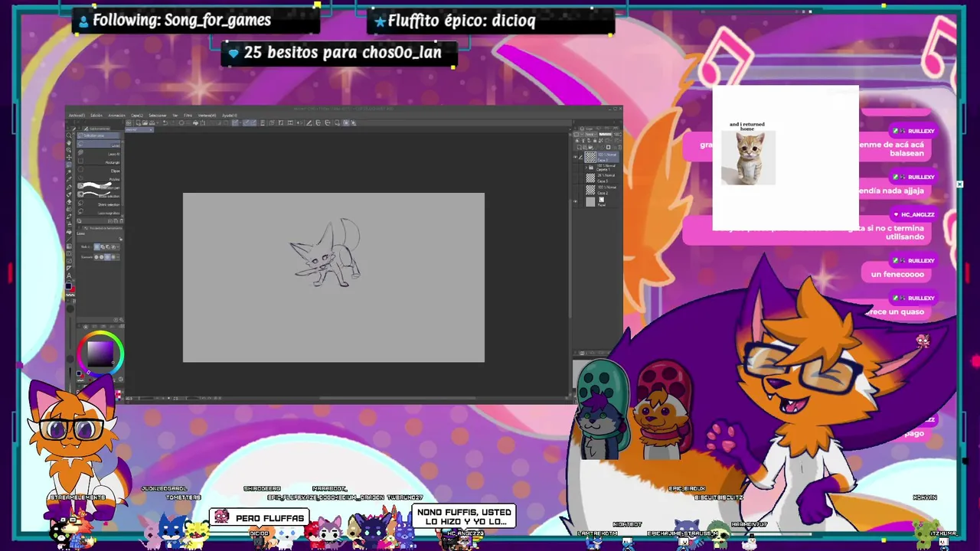The width and height of the screenshot is (980, 551).
Task: Click the red sub color swatch in tool palette
Action: pos(73,289)
